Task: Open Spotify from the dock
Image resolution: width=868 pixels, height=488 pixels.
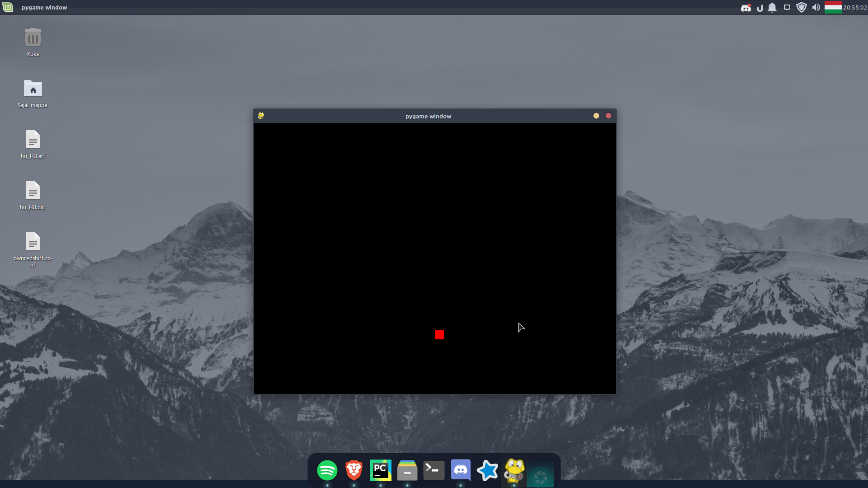Action: pos(326,470)
